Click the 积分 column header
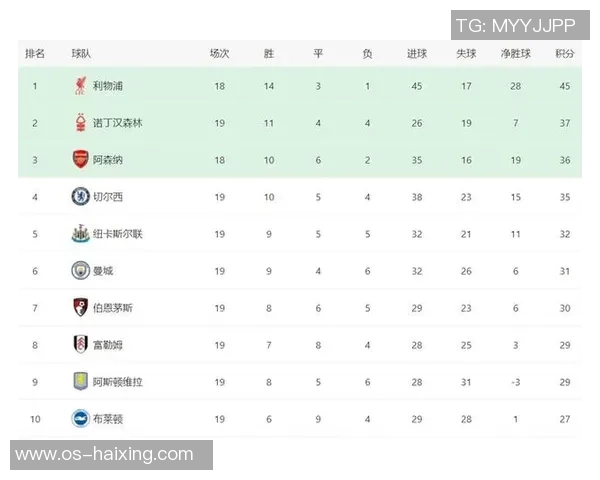 pos(564,54)
